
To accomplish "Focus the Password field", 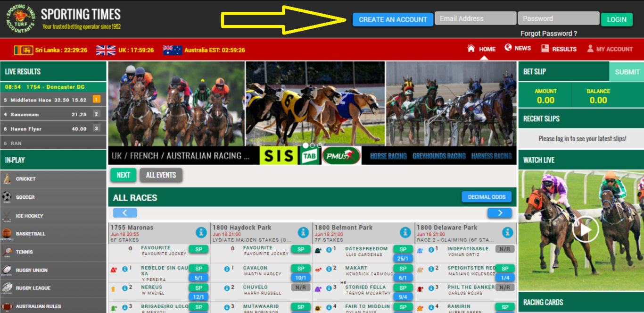I will (x=559, y=18).
